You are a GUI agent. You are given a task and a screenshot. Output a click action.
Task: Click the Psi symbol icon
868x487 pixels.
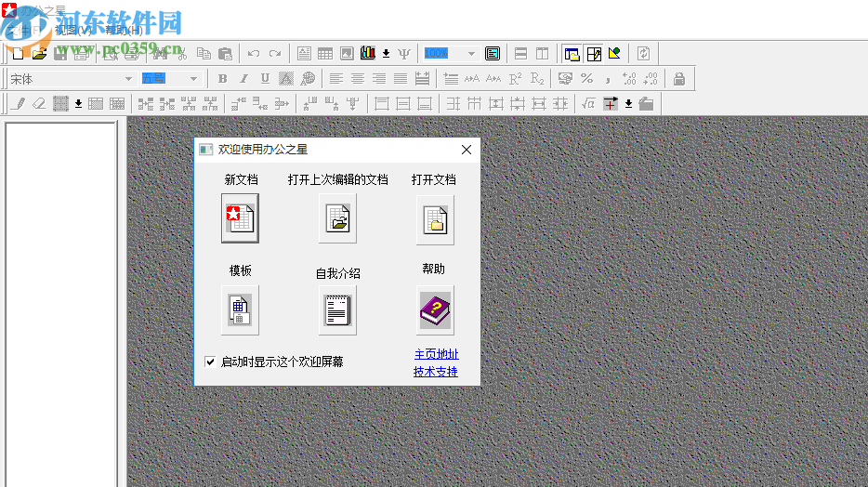point(404,54)
